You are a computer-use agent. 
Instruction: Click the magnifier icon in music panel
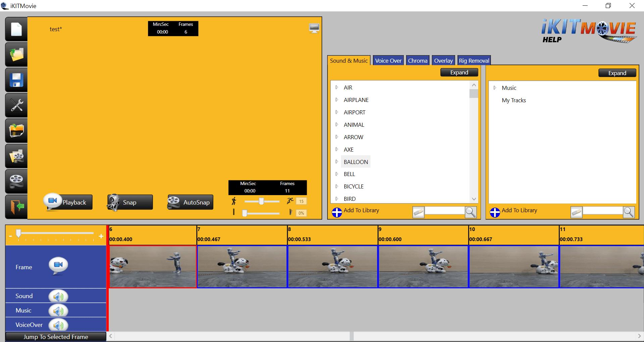pos(629,212)
